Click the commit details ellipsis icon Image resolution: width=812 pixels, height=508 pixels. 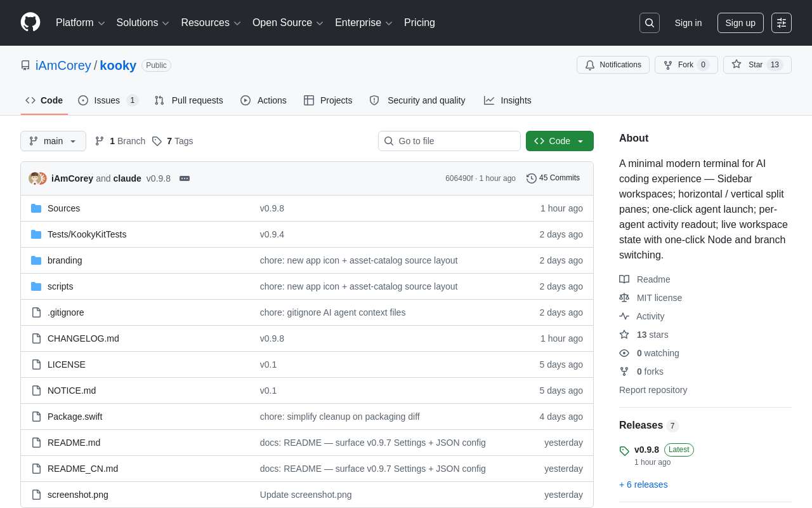coord(185,178)
